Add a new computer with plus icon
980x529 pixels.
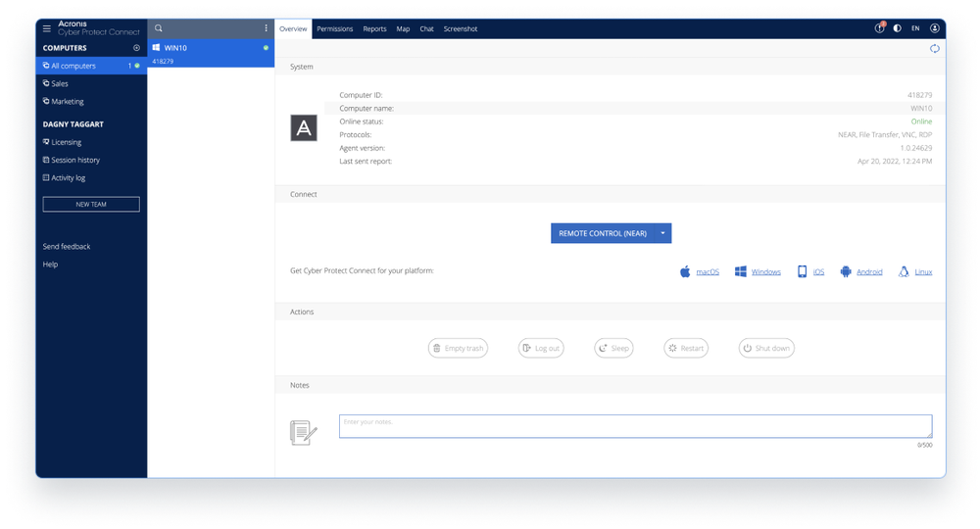tap(136, 47)
